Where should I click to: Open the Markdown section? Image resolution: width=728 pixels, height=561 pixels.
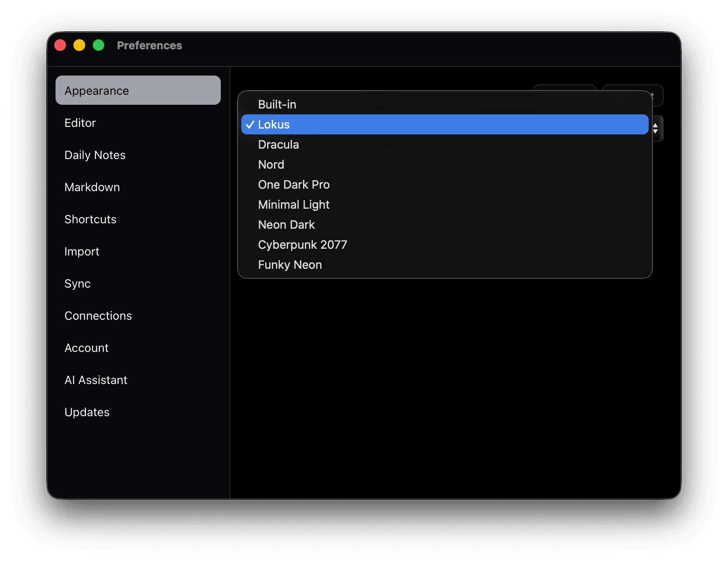[92, 187]
